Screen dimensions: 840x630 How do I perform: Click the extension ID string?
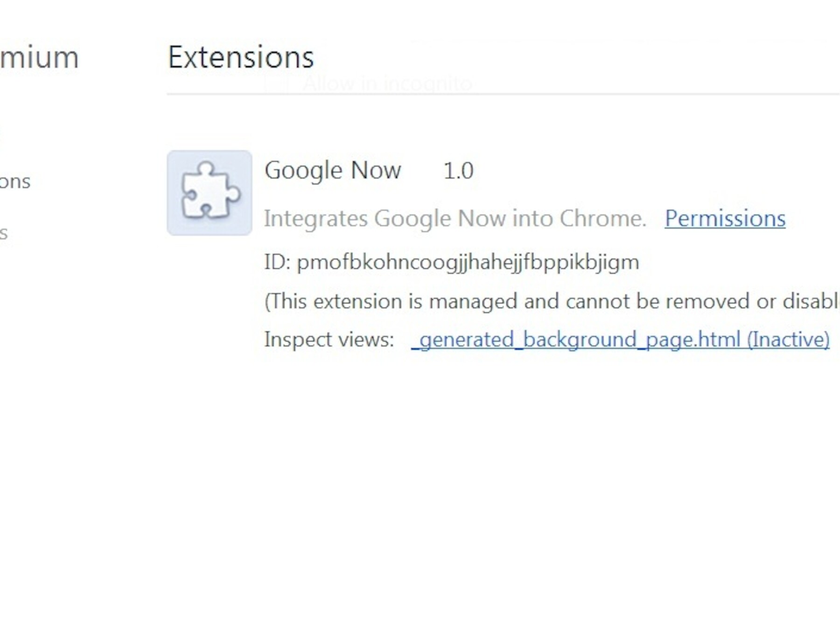pos(468,262)
